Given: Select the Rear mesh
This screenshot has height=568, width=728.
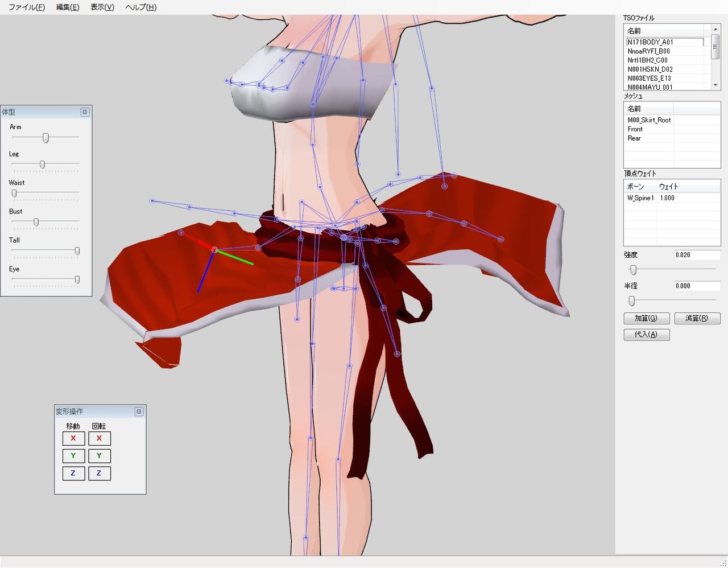Looking at the screenshot, I should [x=634, y=138].
